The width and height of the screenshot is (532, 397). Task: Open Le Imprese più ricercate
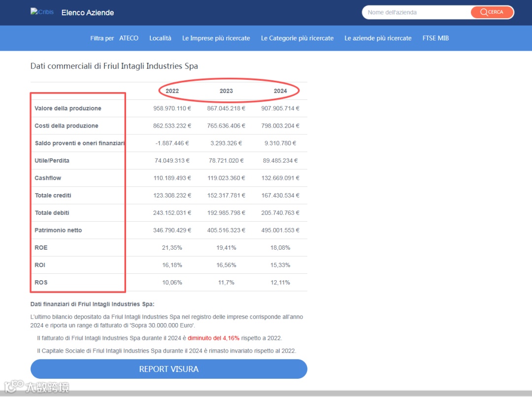point(216,38)
